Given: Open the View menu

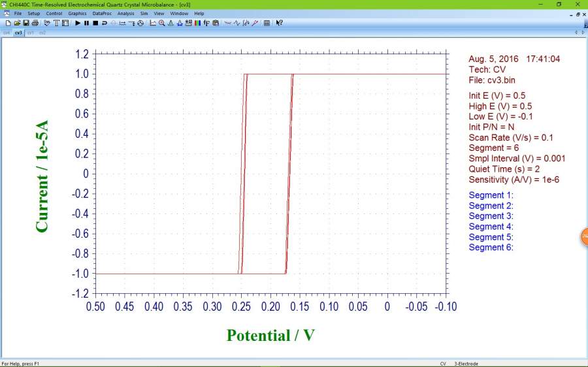Looking at the screenshot, I should coord(159,14).
